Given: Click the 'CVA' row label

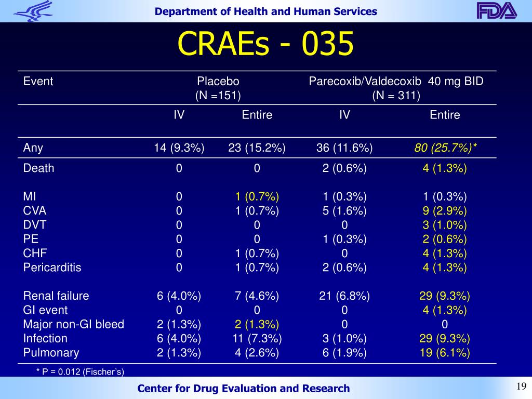Looking at the screenshot, I should (x=35, y=211).
